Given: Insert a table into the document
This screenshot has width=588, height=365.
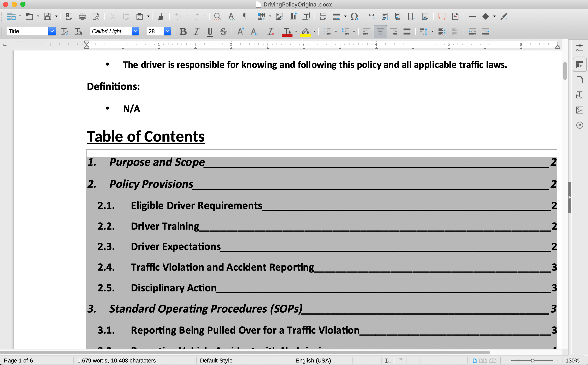Looking at the screenshot, I should pos(262,16).
